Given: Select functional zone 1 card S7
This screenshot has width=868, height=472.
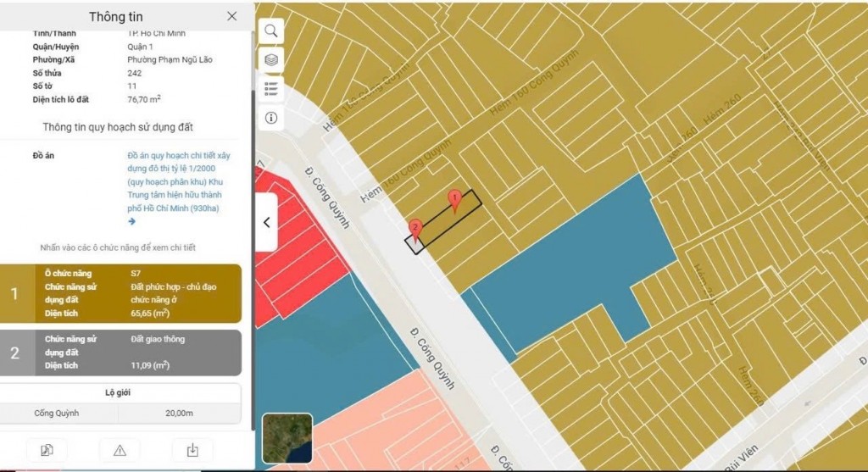Looking at the screenshot, I should 120,293.
